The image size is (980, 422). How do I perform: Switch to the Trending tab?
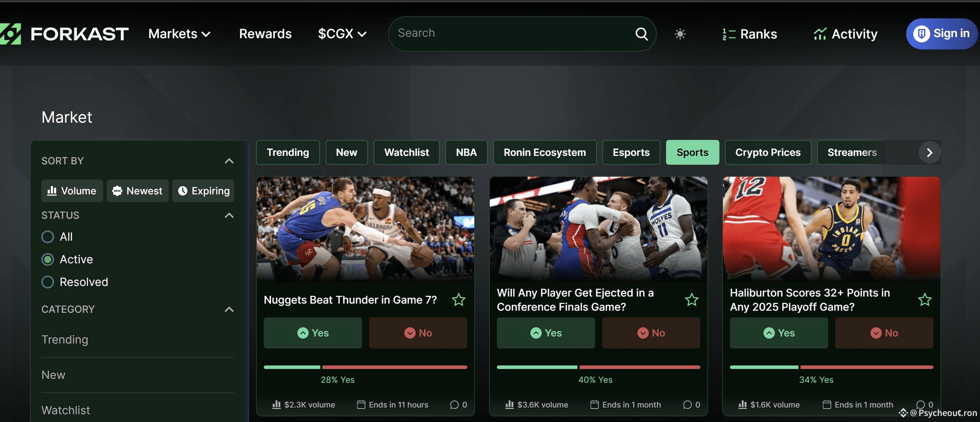tap(288, 152)
